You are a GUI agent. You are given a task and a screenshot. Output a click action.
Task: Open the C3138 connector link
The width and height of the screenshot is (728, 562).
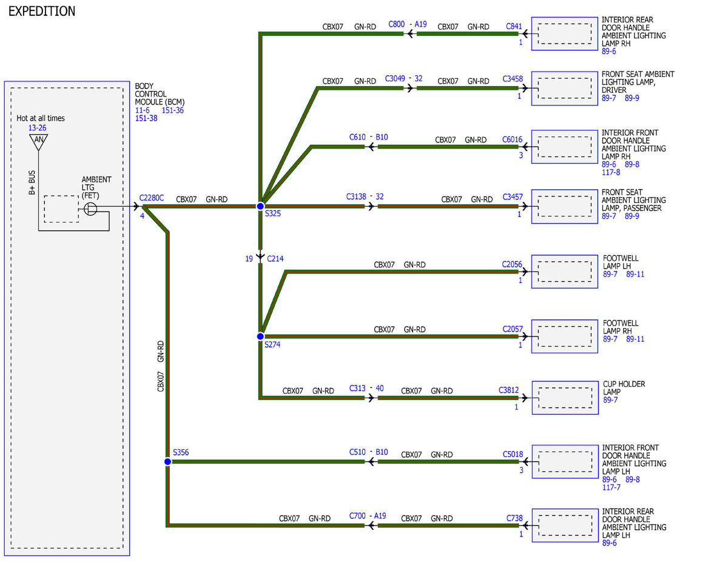[x=357, y=196]
